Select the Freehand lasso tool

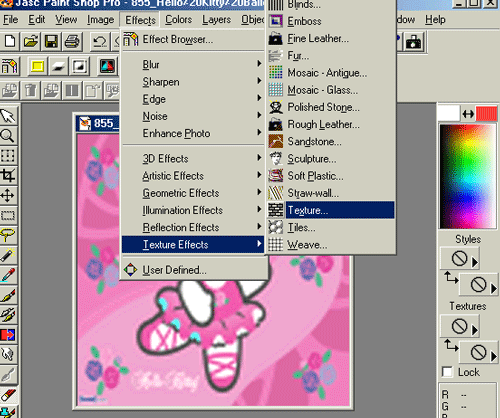coord(8,235)
